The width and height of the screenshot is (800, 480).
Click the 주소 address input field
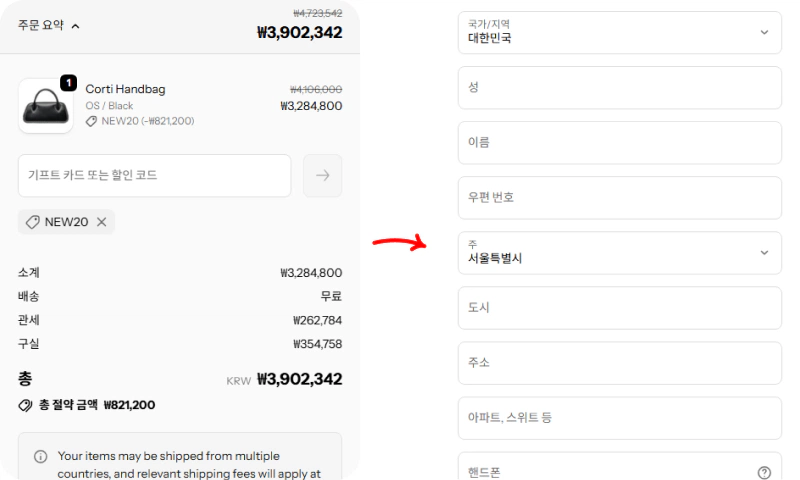pos(619,363)
